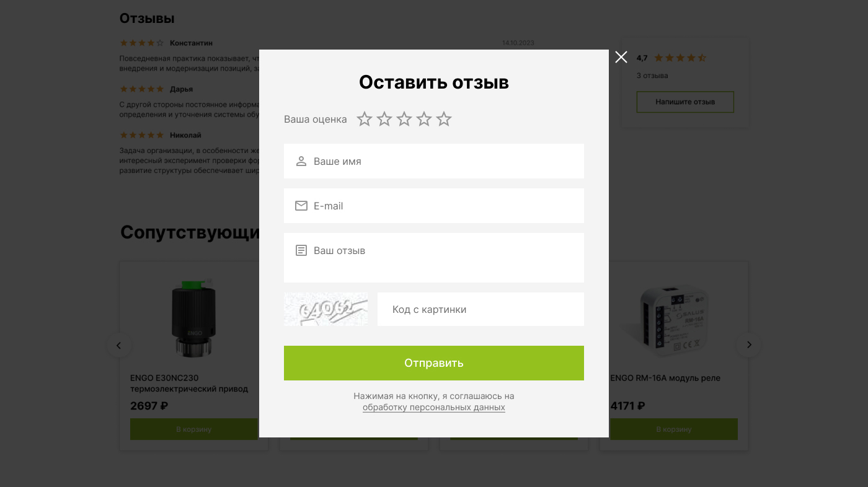
Task: Click the person icon in name field
Action: pyautogui.click(x=301, y=161)
